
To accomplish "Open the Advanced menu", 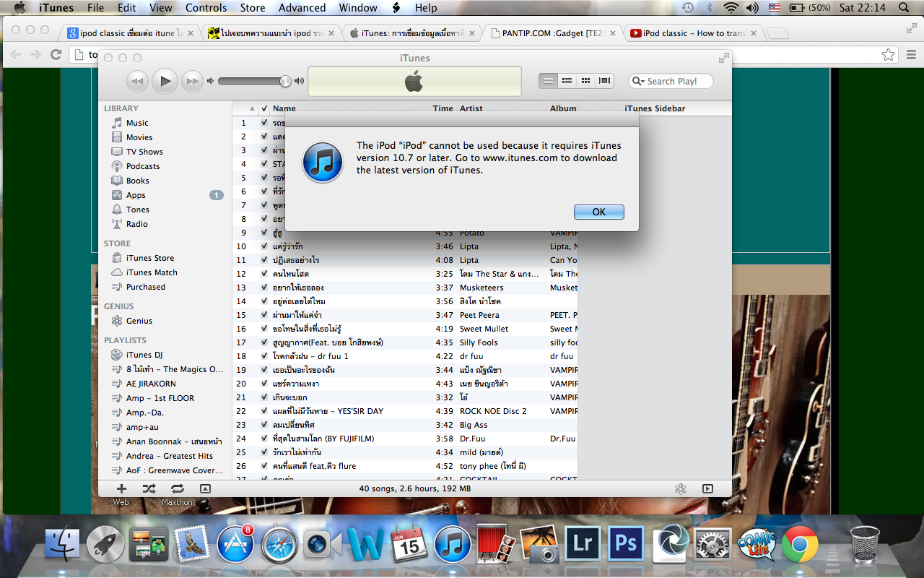I will (x=302, y=8).
